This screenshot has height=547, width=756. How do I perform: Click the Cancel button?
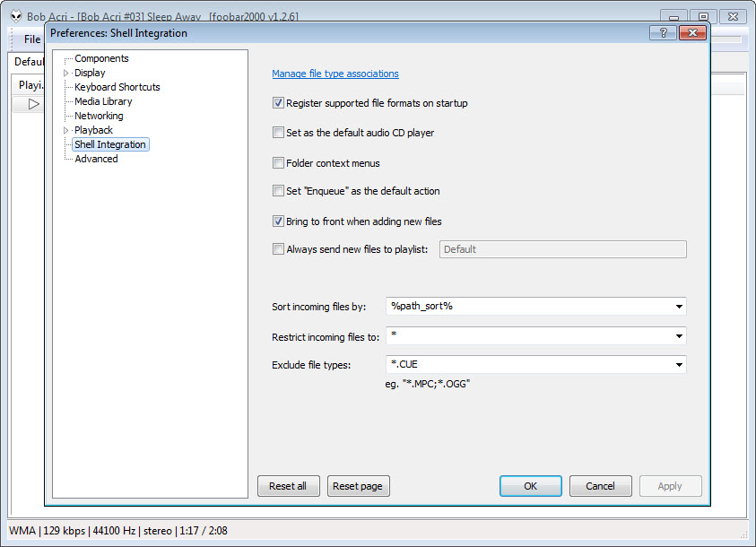[x=600, y=486]
